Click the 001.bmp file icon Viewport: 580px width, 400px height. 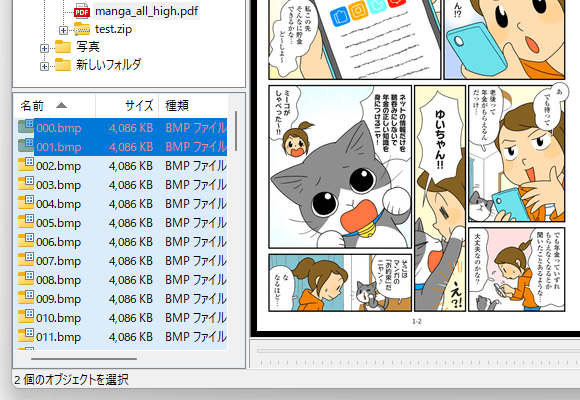coord(26,145)
